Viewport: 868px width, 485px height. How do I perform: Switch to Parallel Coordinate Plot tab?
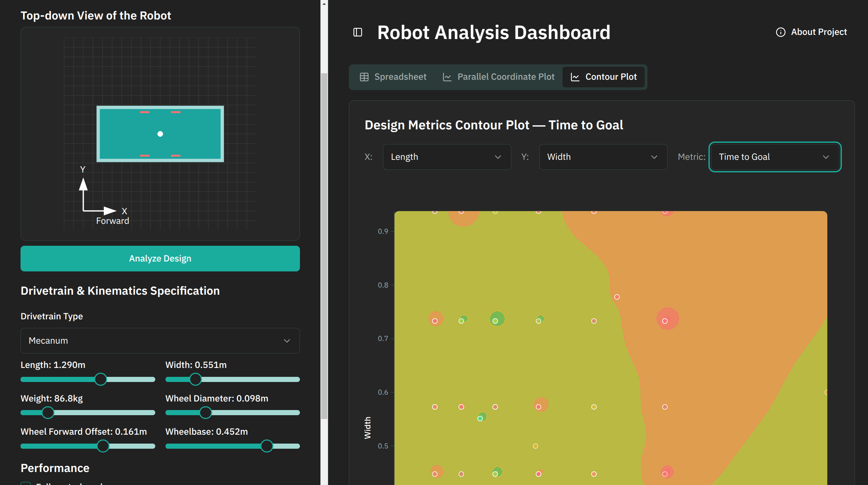499,77
